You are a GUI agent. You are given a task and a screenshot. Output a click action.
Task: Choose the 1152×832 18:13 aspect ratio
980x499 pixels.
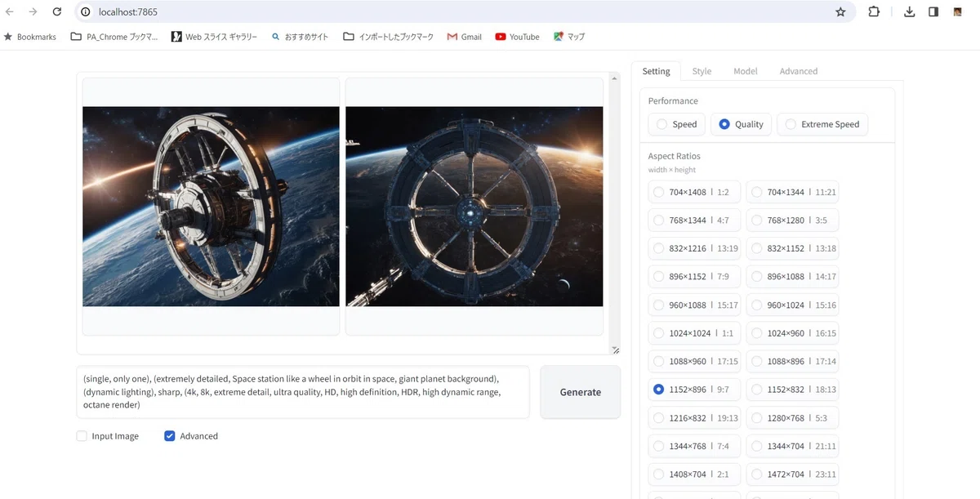(x=792, y=390)
